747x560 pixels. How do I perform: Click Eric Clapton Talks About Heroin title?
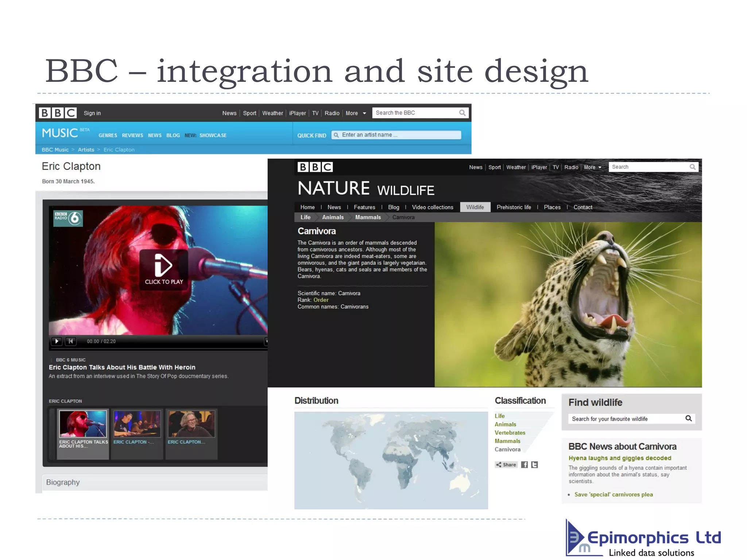(122, 367)
